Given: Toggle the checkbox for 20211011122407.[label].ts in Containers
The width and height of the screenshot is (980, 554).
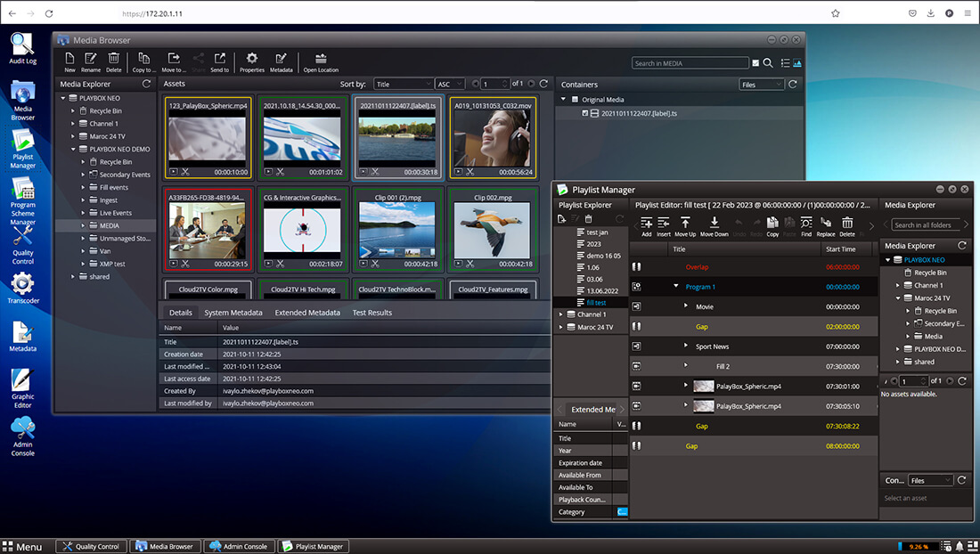Looking at the screenshot, I should tap(585, 113).
